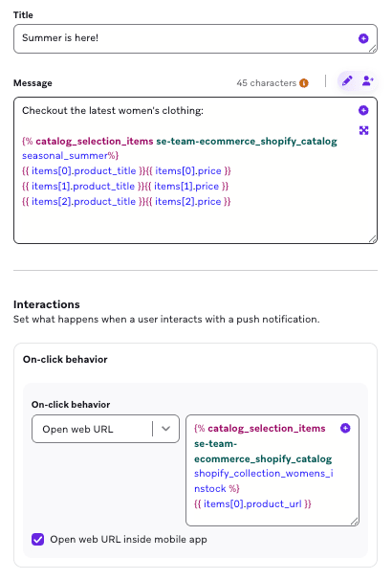392x580 pixels.
Task: Click into the Title text field
Action: 195,39
